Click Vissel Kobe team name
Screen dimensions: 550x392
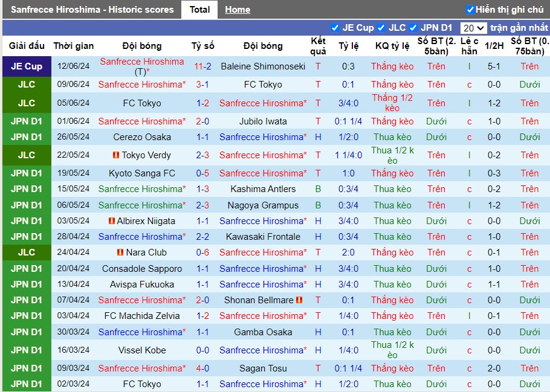[x=142, y=350]
